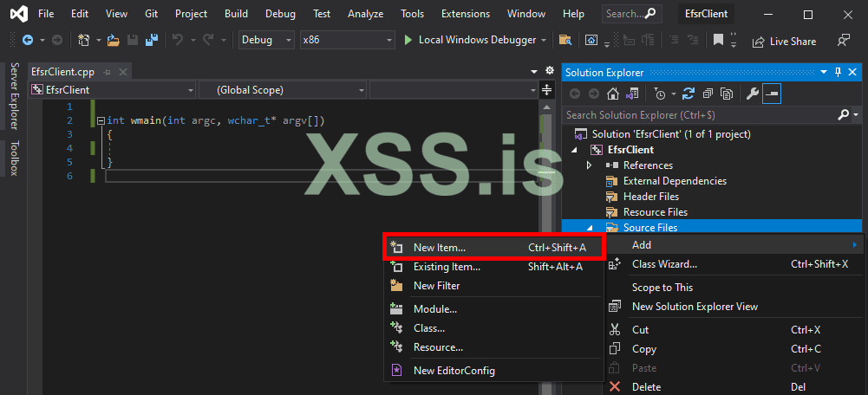Click the bookmark icon in toolbar

pyautogui.click(x=718, y=40)
